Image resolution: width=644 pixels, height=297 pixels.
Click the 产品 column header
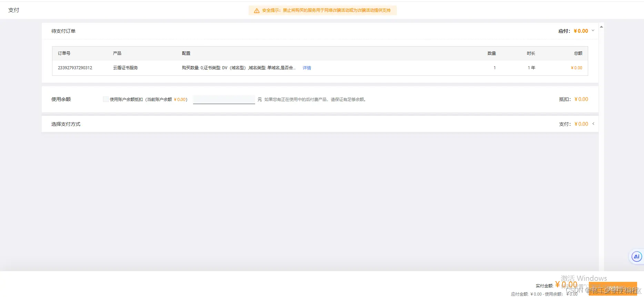point(117,53)
